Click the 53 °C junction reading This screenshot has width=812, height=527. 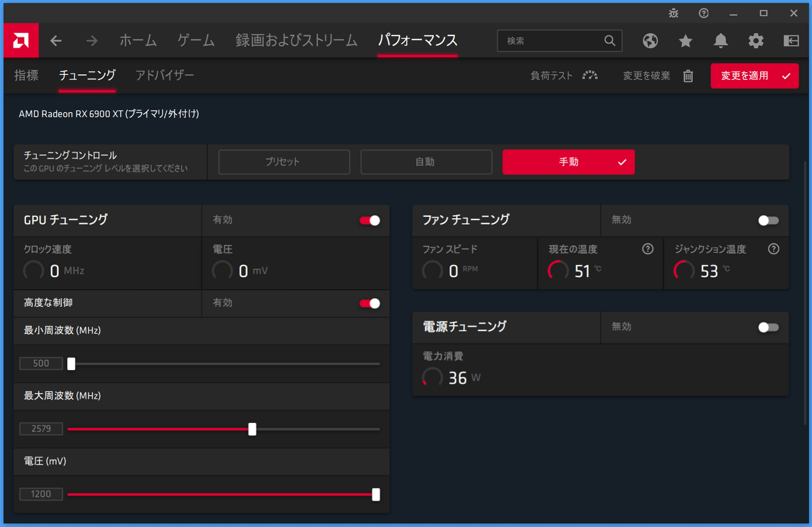pos(715,271)
